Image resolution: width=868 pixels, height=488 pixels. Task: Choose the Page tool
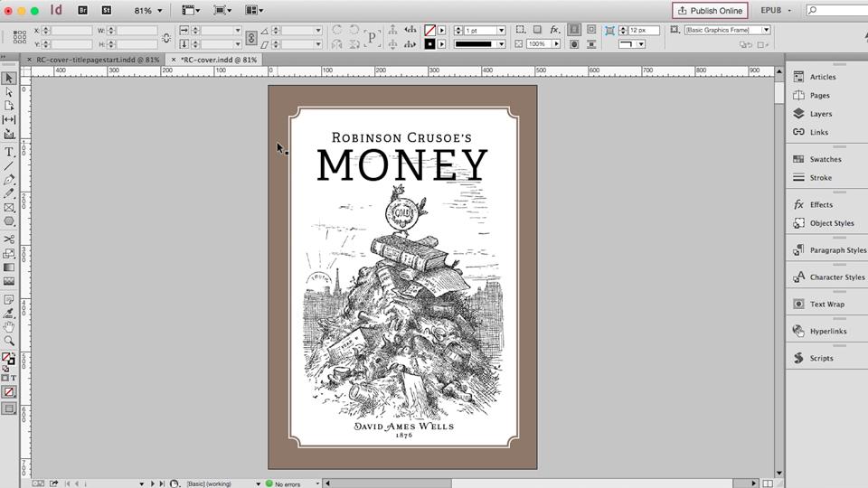click(x=9, y=106)
